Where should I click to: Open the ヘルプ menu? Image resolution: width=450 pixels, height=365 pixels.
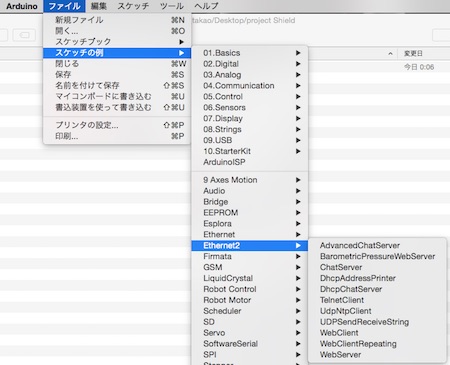tap(207, 6)
